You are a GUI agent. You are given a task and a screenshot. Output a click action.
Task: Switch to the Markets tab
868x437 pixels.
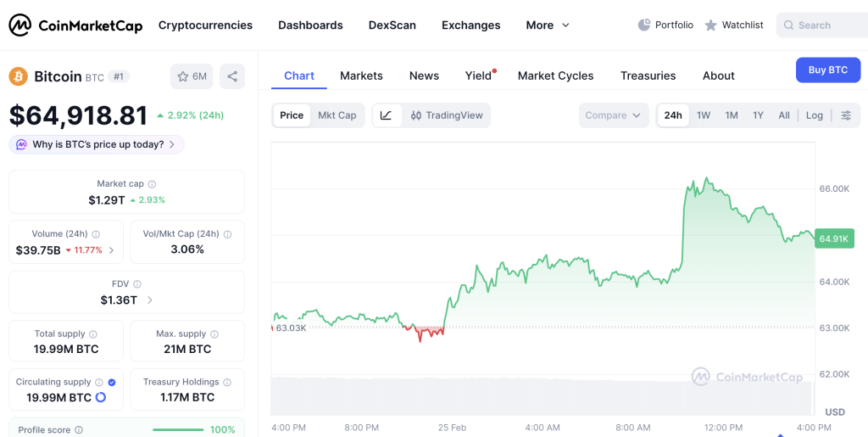pos(361,76)
